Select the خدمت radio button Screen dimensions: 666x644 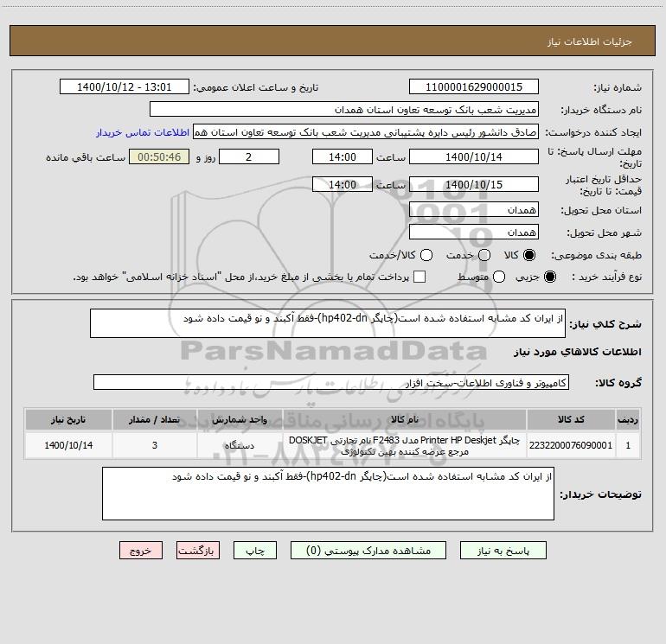tap(484, 255)
